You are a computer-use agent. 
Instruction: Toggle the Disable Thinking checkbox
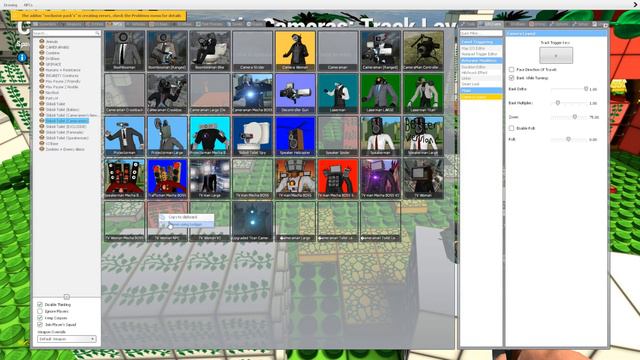point(40,304)
